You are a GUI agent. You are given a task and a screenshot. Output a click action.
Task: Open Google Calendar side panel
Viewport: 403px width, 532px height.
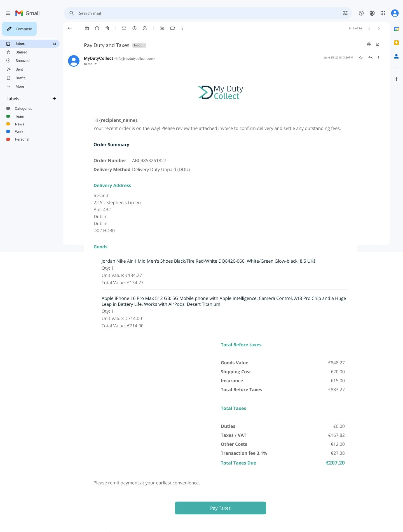pyautogui.click(x=396, y=29)
